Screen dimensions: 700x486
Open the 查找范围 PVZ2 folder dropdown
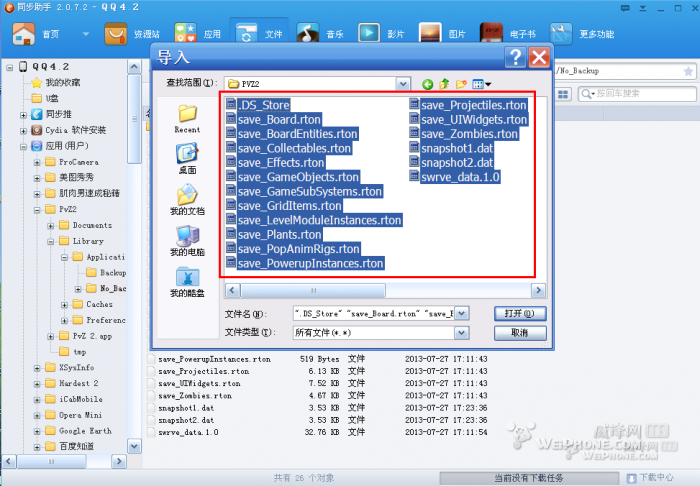[403, 84]
